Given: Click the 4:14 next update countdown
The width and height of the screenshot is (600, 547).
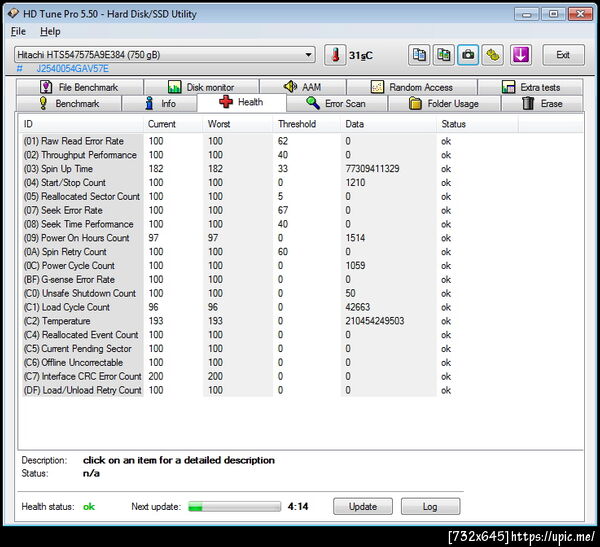Looking at the screenshot, I should (298, 506).
